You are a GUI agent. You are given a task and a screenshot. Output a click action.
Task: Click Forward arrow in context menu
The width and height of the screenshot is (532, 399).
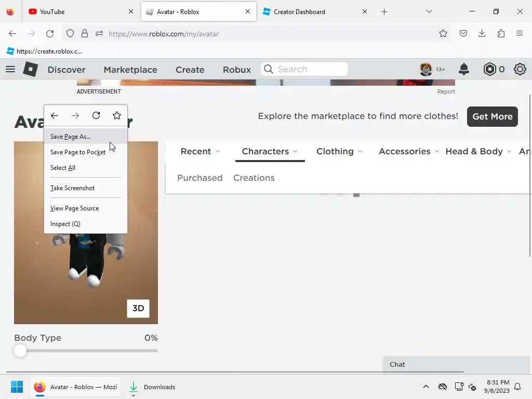(75, 116)
